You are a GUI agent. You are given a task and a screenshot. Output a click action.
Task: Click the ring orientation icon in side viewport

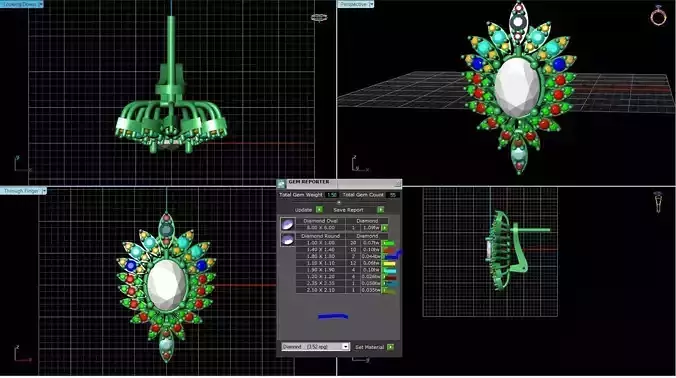(658, 202)
